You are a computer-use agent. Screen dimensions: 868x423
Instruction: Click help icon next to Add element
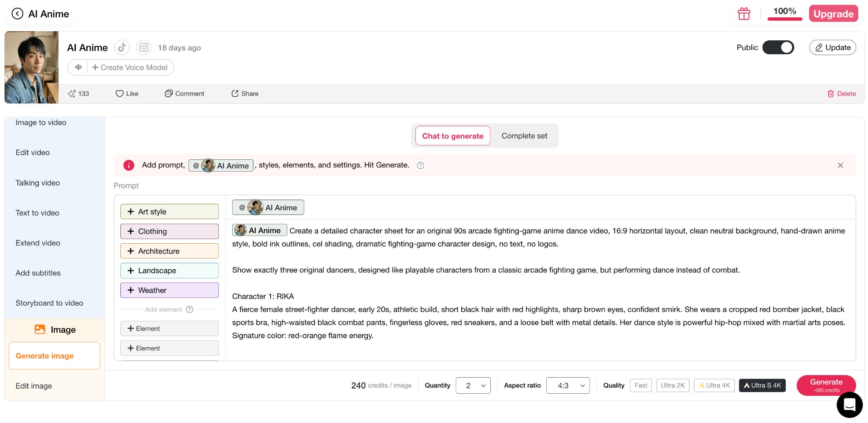190,309
